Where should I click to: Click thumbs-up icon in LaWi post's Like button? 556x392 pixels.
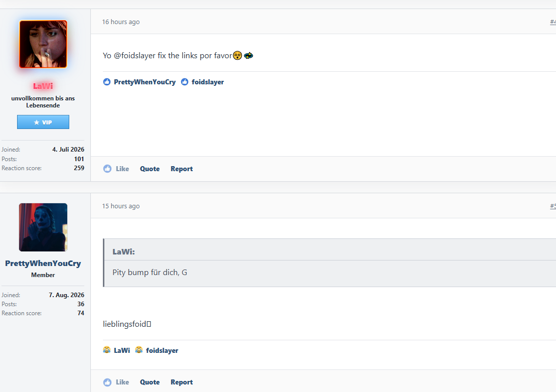(107, 169)
